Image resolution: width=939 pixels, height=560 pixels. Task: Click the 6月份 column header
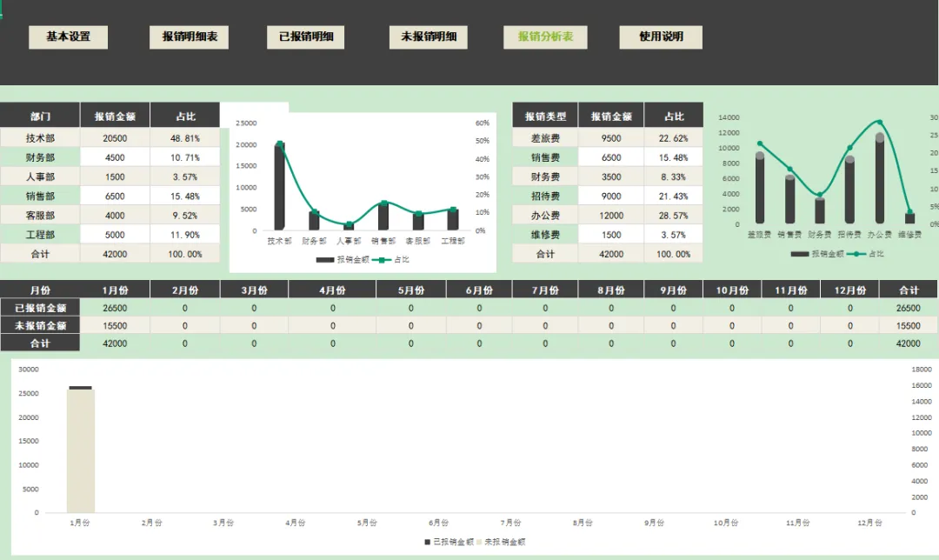click(479, 290)
